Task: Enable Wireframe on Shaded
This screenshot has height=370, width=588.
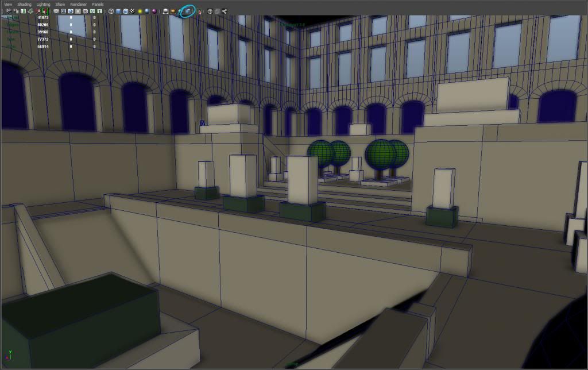Action: pyautogui.click(x=125, y=11)
